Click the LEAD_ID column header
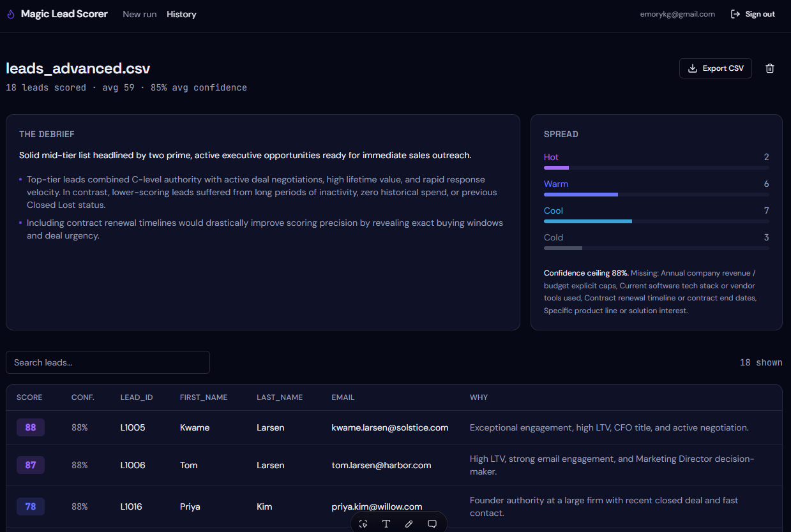Screen dimensions: 791x532 tap(137, 397)
